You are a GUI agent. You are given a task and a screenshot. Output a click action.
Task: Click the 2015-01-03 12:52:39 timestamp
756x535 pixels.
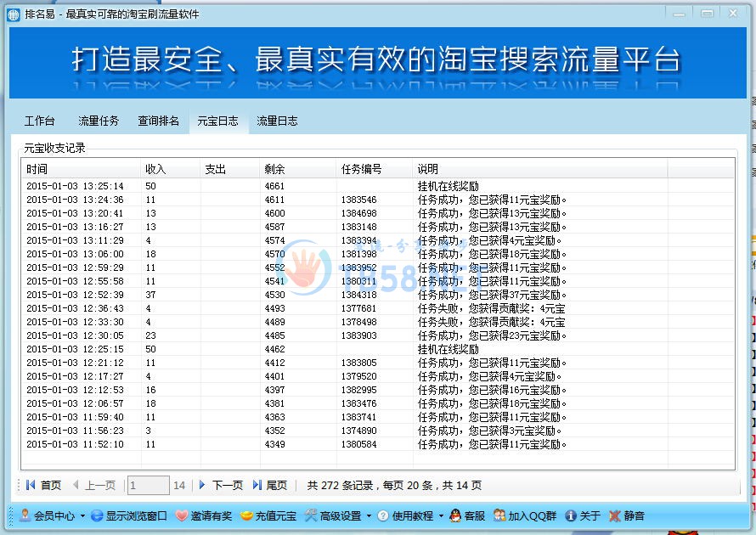tap(76, 295)
